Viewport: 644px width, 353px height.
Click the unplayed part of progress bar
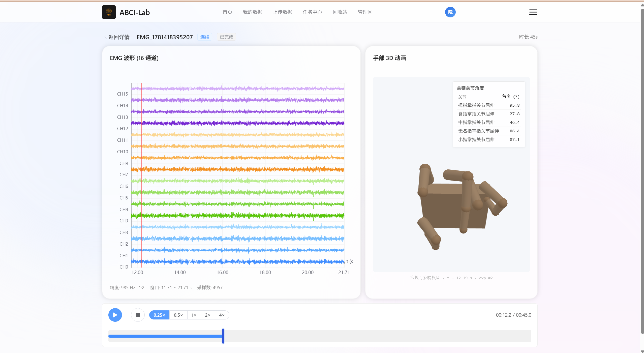click(378, 336)
